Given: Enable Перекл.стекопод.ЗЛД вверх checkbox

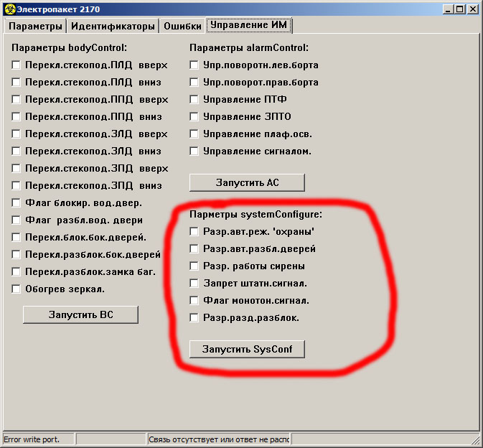Looking at the screenshot, I should tap(16, 134).
